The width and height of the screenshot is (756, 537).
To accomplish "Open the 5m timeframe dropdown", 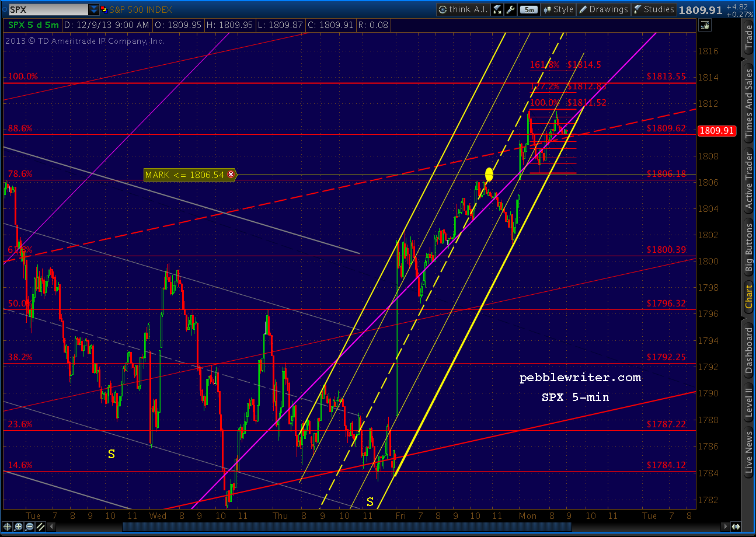I will coord(528,9).
